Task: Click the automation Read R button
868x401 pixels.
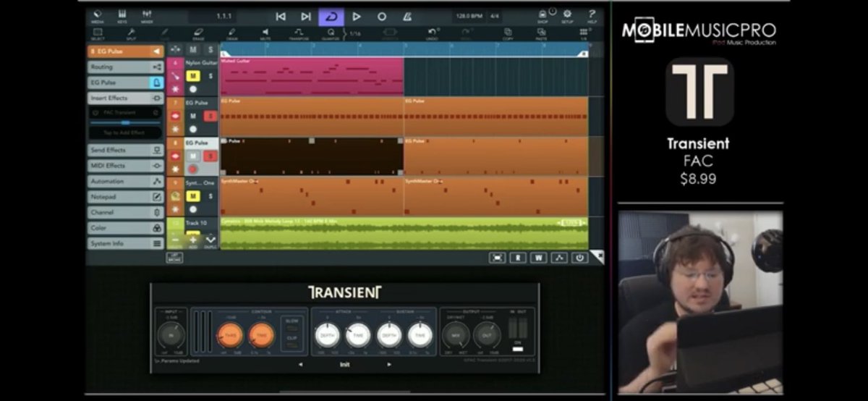Action: (518, 257)
